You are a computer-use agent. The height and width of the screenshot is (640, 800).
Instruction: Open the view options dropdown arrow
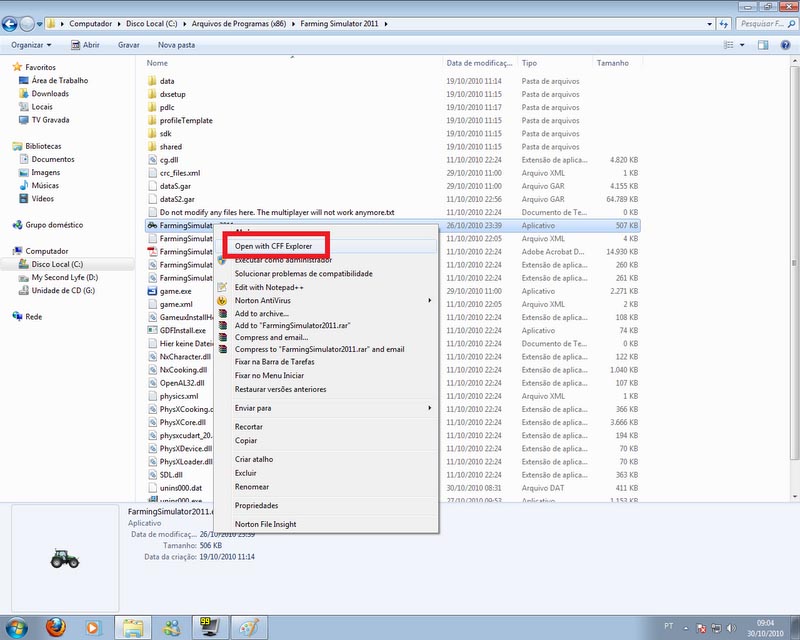tap(742, 45)
